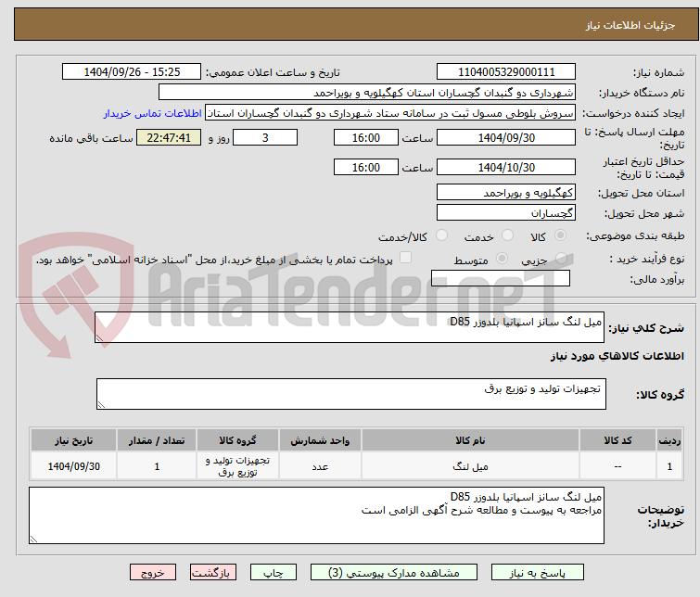Screen dimensions: 700x597
Task: Select the کالا radio button
Action: tap(560, 235)
